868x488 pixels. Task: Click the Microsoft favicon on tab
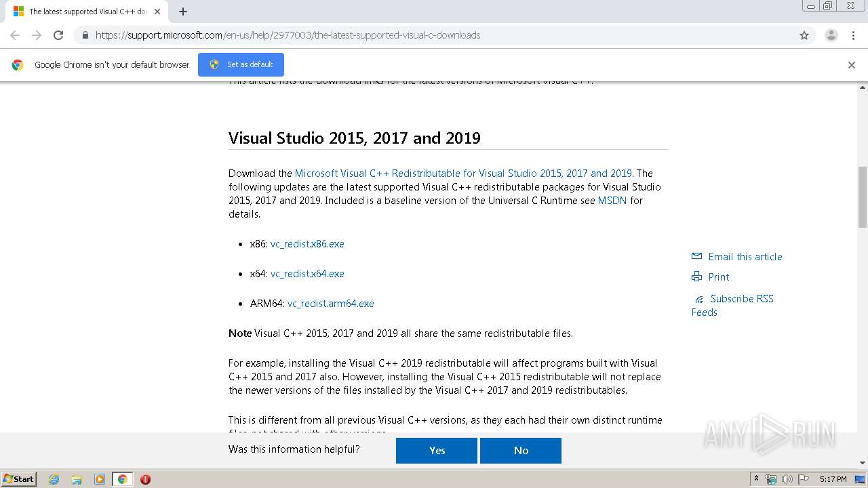[x=18, y=12]
